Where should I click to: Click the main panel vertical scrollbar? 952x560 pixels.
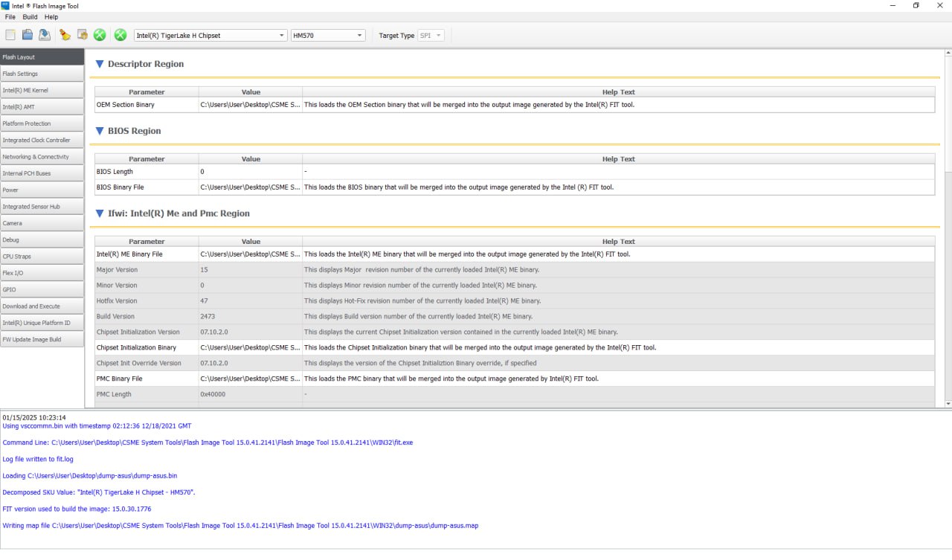coord(948,228)
